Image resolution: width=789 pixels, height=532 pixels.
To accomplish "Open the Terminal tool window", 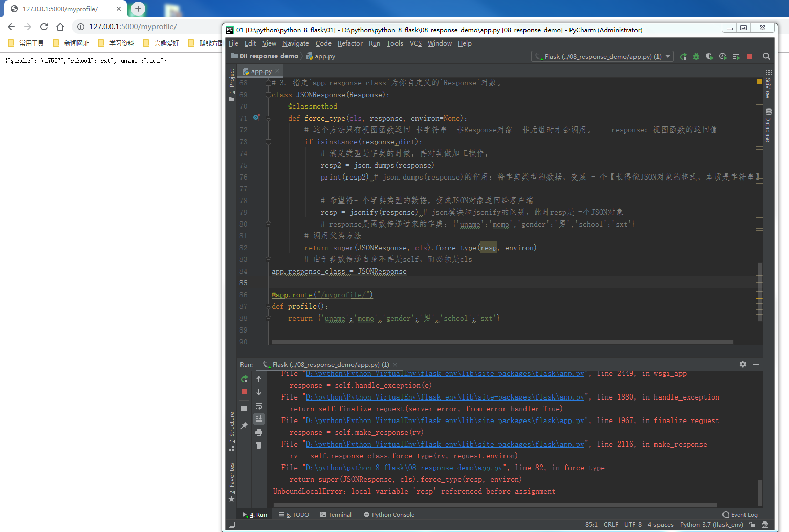I will pyautogui.click(x=336, y=515).
